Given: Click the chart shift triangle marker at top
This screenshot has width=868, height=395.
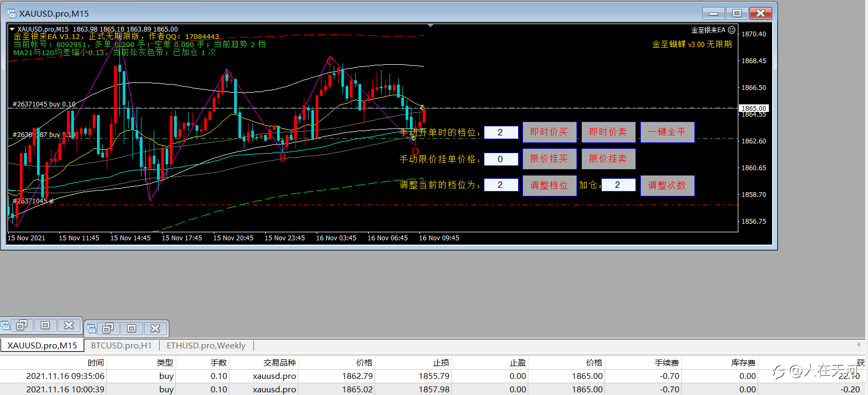Looking at the screenshot, I should click(x=430, y=25).
